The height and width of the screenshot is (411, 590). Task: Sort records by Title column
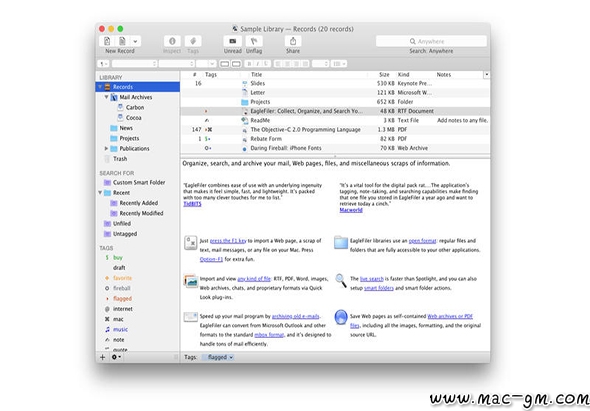(256, 75)
